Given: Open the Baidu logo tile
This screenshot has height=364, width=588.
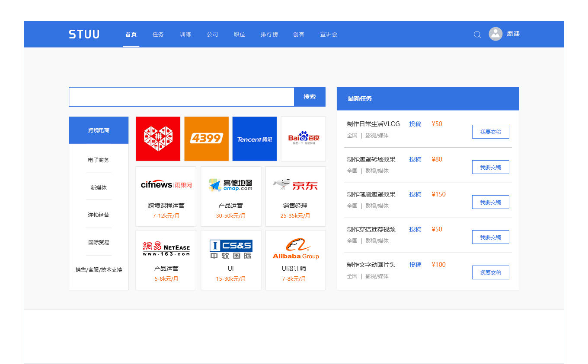Looking at the screenshot, I should pyautogui.click(x=303, y=139).
